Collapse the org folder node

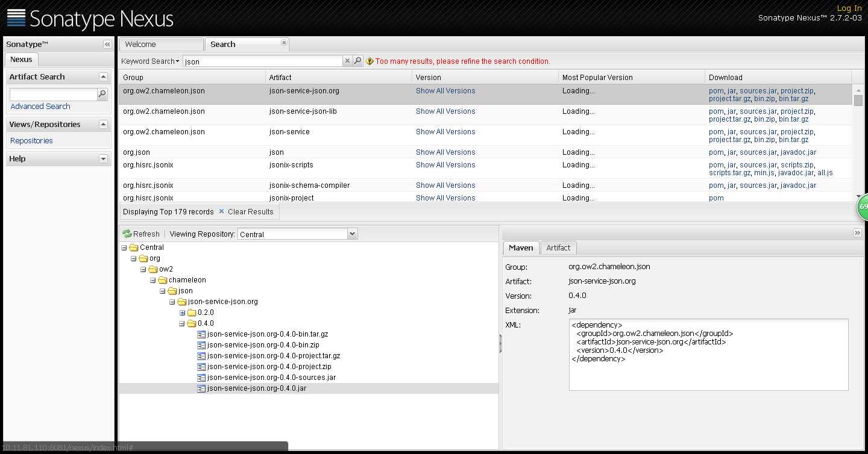coord(134,258)
